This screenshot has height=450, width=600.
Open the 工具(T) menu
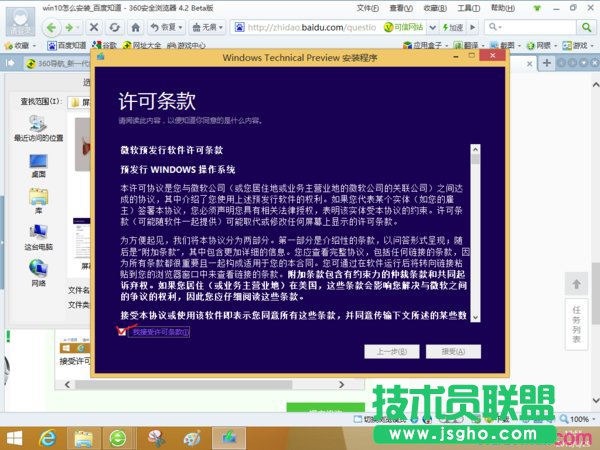pyautogui.click(x=468, y=8)
